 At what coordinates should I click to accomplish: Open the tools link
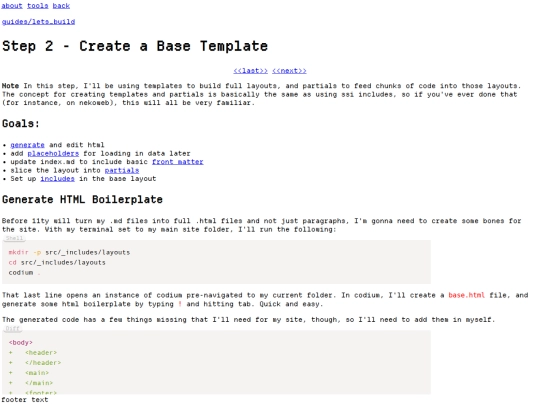pyautogui.click(x=38, y=6)
